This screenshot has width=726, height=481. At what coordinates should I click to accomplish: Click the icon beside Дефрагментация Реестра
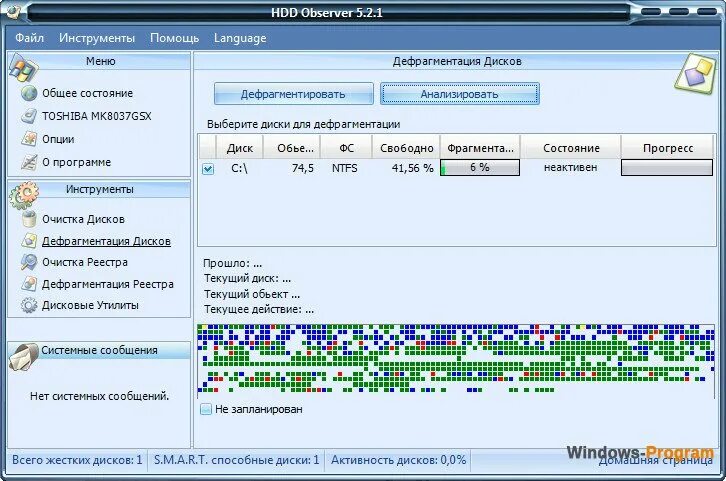pos(29,284)
